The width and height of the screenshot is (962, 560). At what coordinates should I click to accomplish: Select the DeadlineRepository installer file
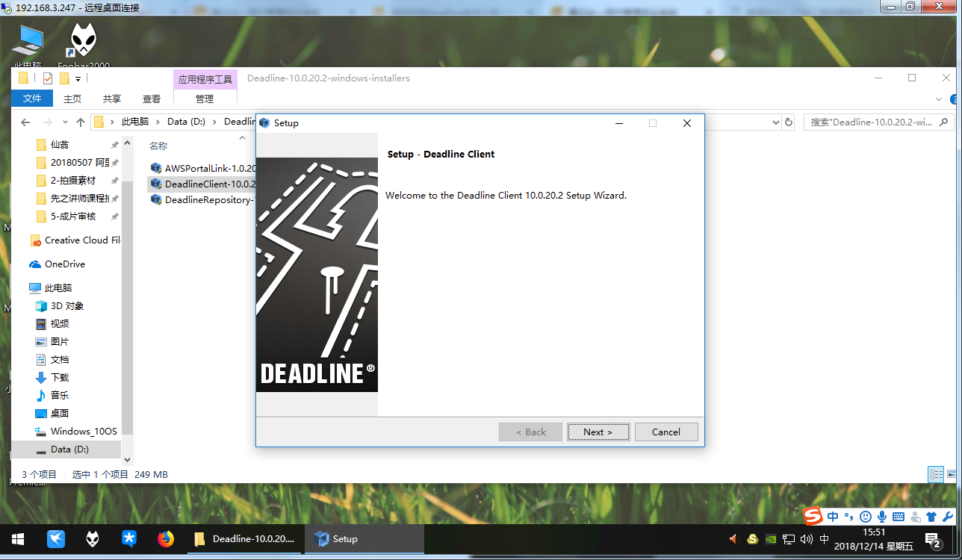(203, 199)
